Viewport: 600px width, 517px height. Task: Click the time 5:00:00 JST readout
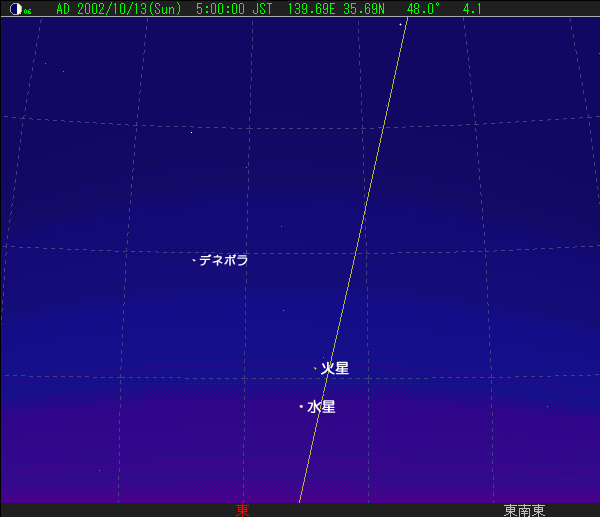point(234,9)
